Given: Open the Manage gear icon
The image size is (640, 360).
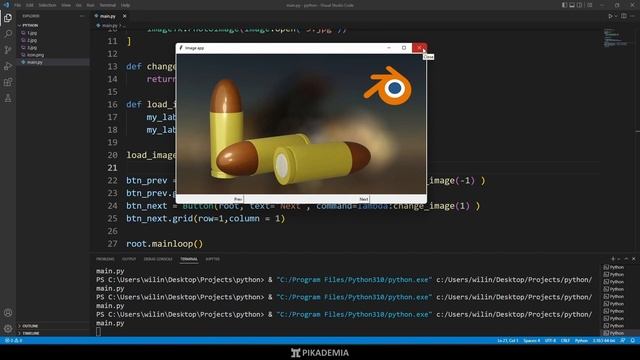Looking at the screenshot, I should pyautogui.click(x=8, y=328).
